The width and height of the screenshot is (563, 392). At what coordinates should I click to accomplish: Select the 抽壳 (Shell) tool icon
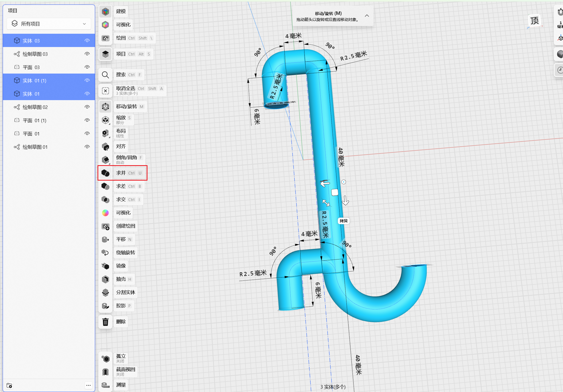coord(105,279)
